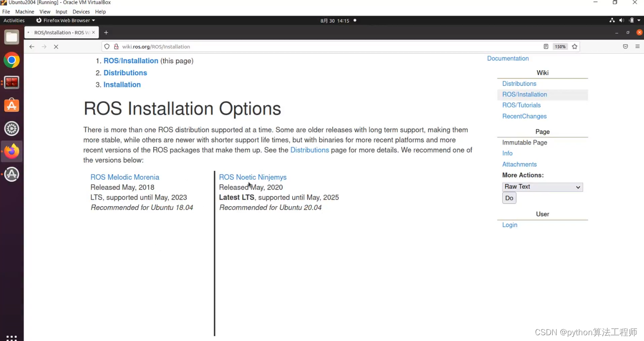Click the padlock site security icon
The width and height of the screenshot is (644, 341).
[x=116, y=47]
